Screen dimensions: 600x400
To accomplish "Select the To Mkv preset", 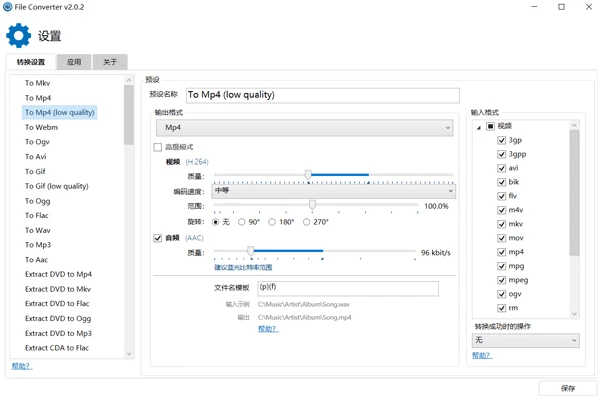I will point(38,83).
